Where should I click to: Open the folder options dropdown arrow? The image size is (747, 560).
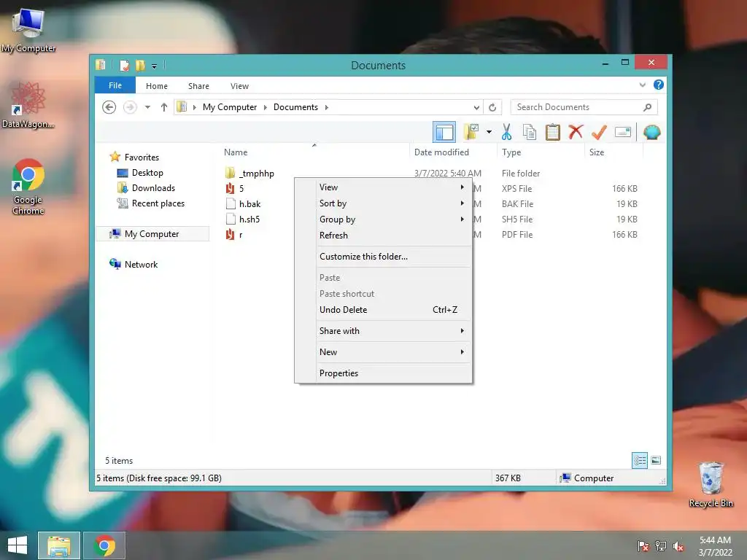pos(489,132)
